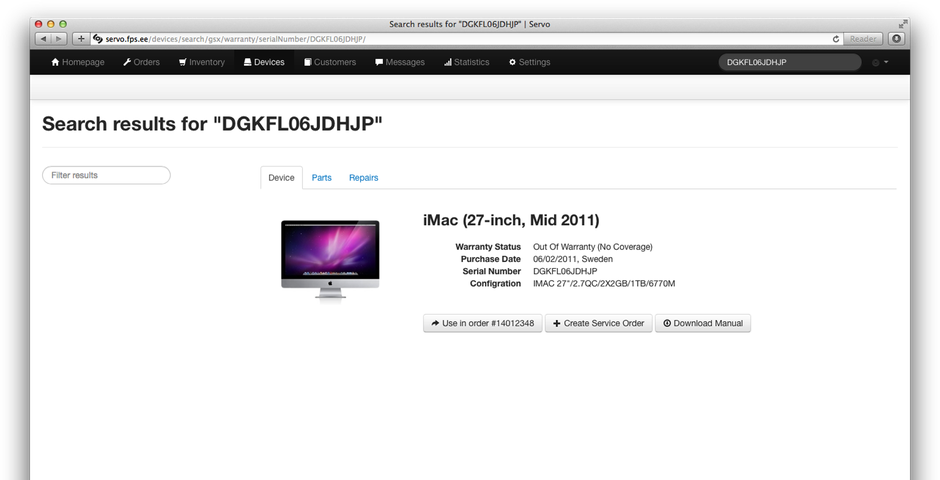Click the serial number value DGKFL06JDHJP
The image size is (940, 480).
point(565,271)
